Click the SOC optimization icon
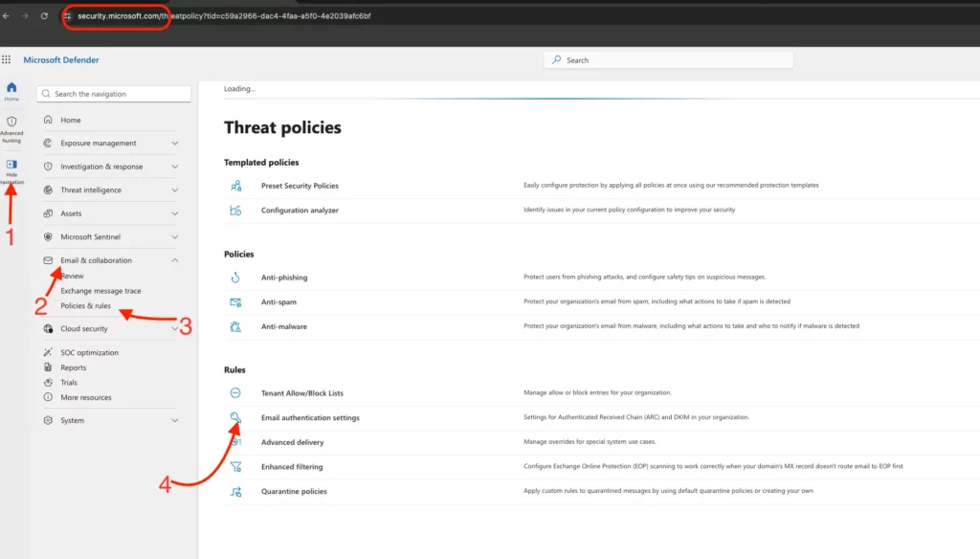 pyautogui.click(x=48, y=352)
